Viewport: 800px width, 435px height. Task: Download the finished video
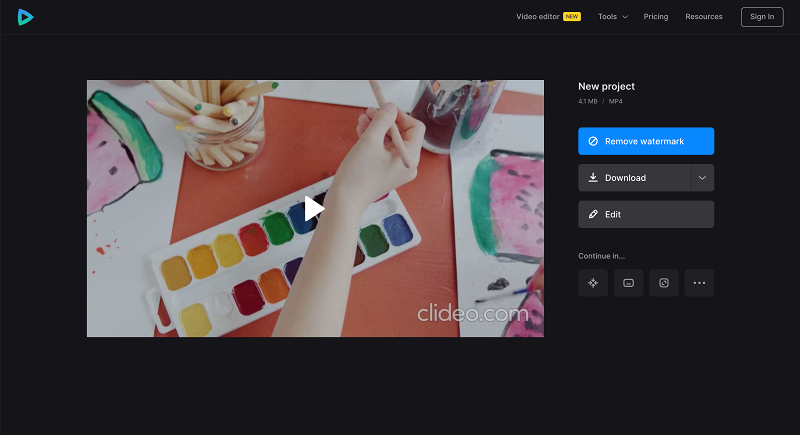(635, 178)
